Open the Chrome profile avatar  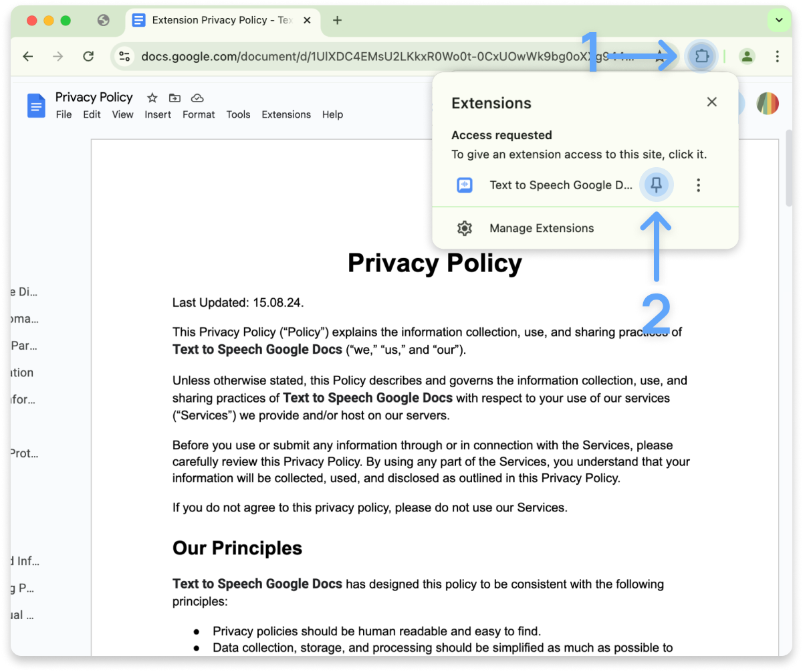(x=748, y=56)
